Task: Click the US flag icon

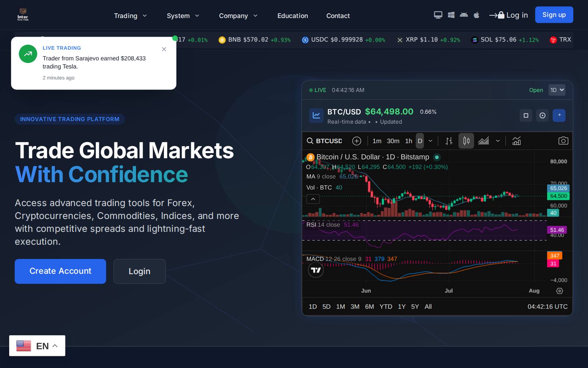Action: [24, 346]
